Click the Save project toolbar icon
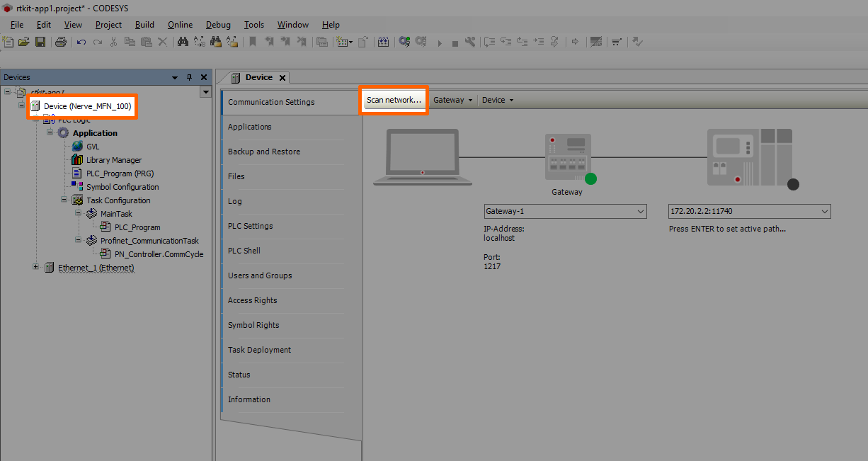The height and width of the screenshot is (461, 868). (40, 42)
